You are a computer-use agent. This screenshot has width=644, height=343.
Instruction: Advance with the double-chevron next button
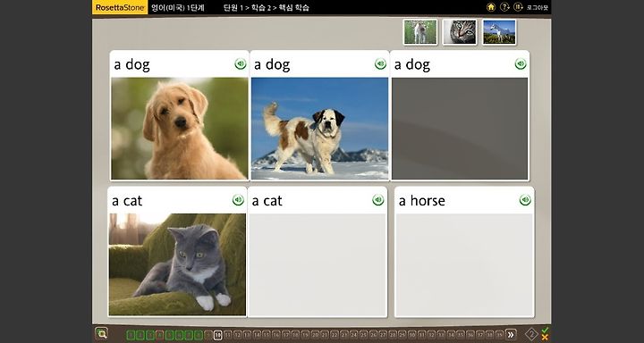pyautogui.click(x=511, y=335)
